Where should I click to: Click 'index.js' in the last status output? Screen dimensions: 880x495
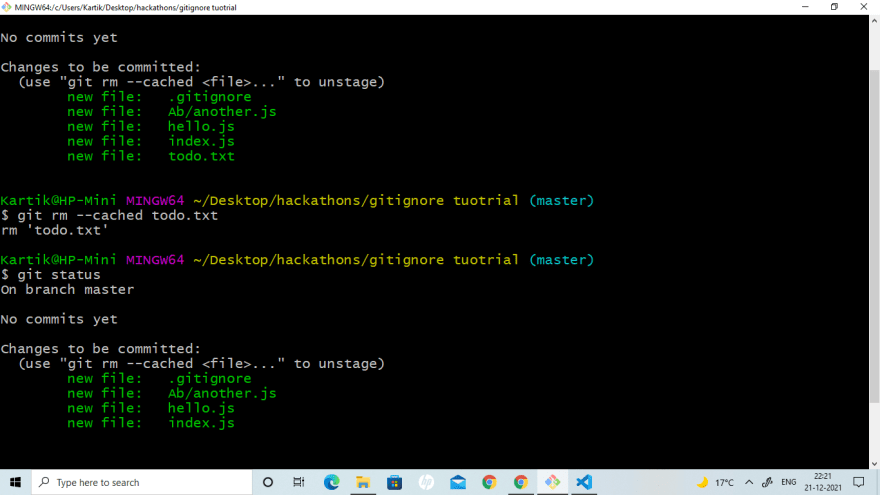(x=201, y=423)
